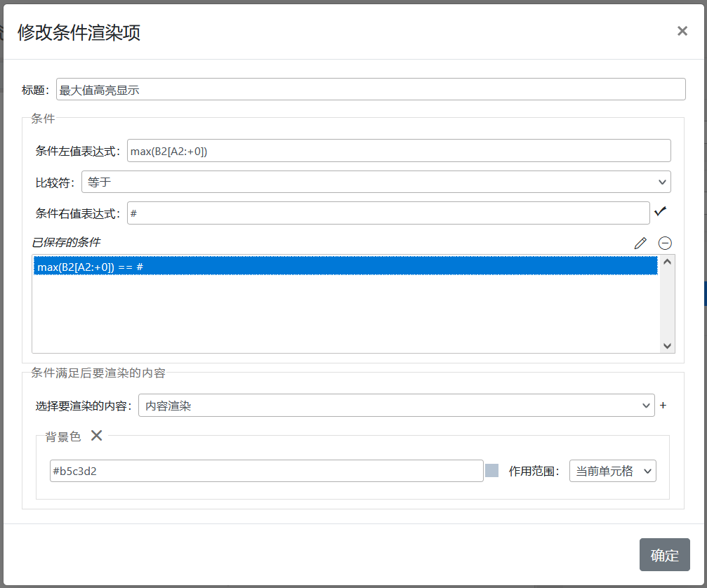The image size is (707, 588).
Task: Open the background color swatch picker
Action: [491, 470]
